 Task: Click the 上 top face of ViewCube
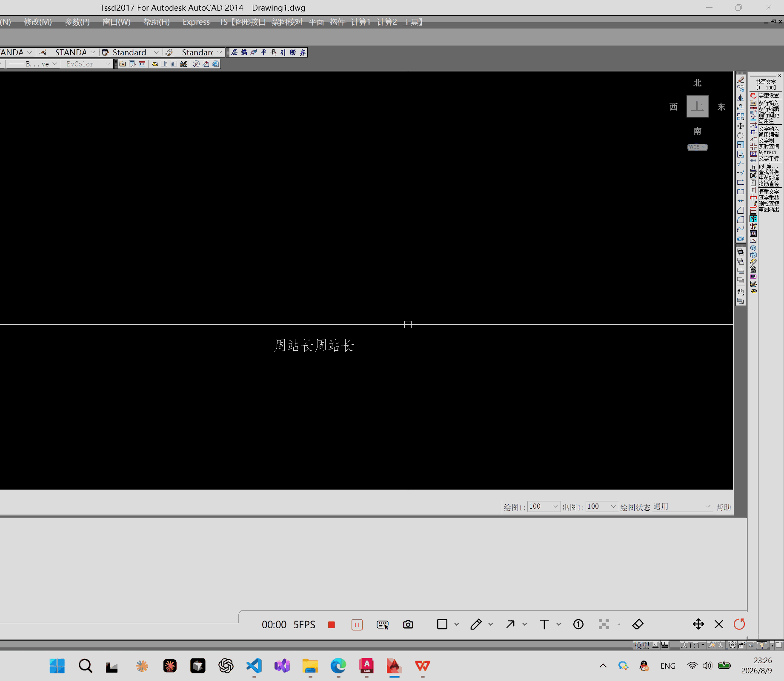click(x=698, y=106)
